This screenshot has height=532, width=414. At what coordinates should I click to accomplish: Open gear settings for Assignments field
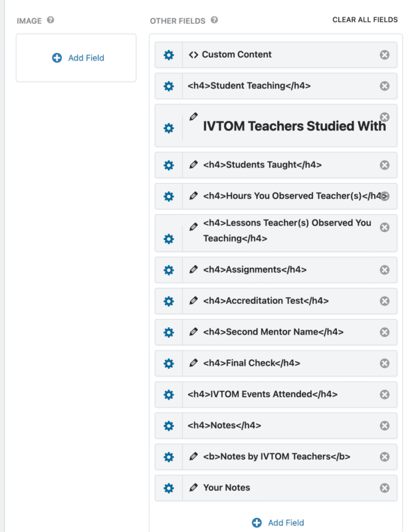[169, 270]
